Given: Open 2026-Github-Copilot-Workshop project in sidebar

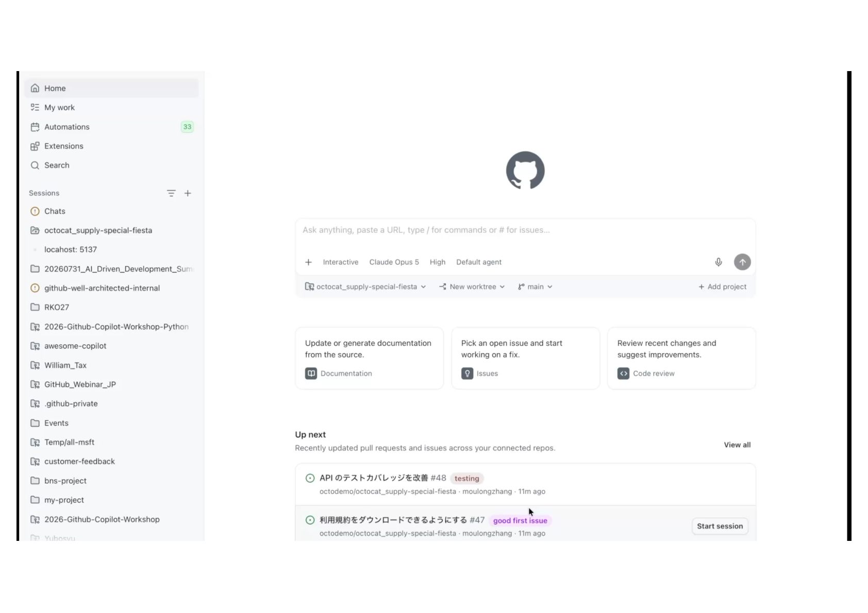Looking at the screenshot, I should point(111,519).
